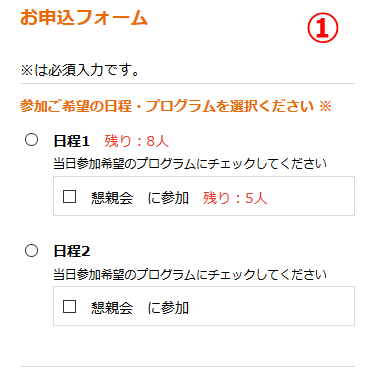Click the 日程1 bold label text
Screen dimensions: 378x381
click(x=72, y=141)
